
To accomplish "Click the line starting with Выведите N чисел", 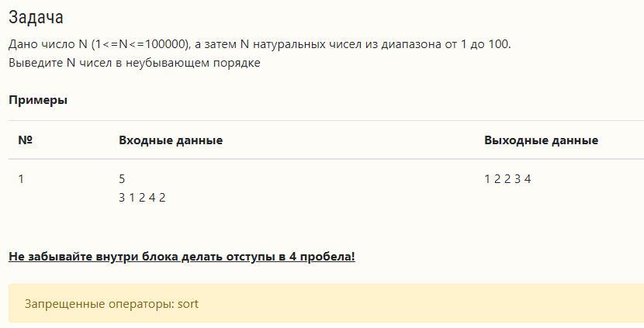I will click(x=134, y=64).
